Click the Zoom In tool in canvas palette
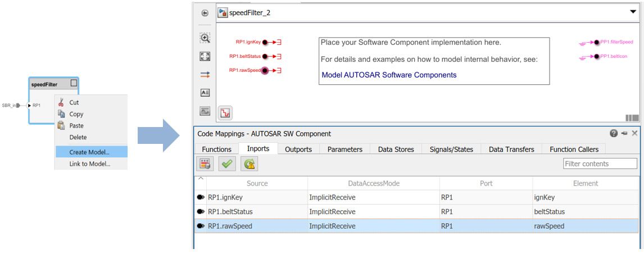This screenshot has width=644, height=258. (205, 38)
